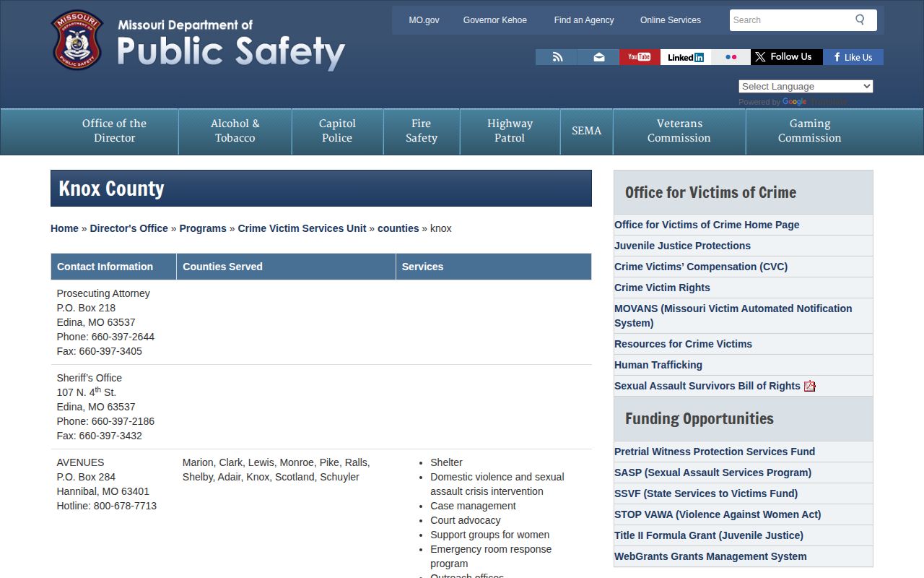Go to Crime Victim Rights link

[662, 288]
